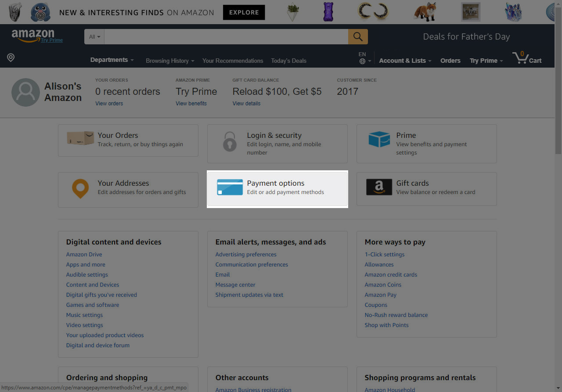This screenshot has width=562, height=392.
Task: Open Amazon Coins link
Action: coord(383,285)
